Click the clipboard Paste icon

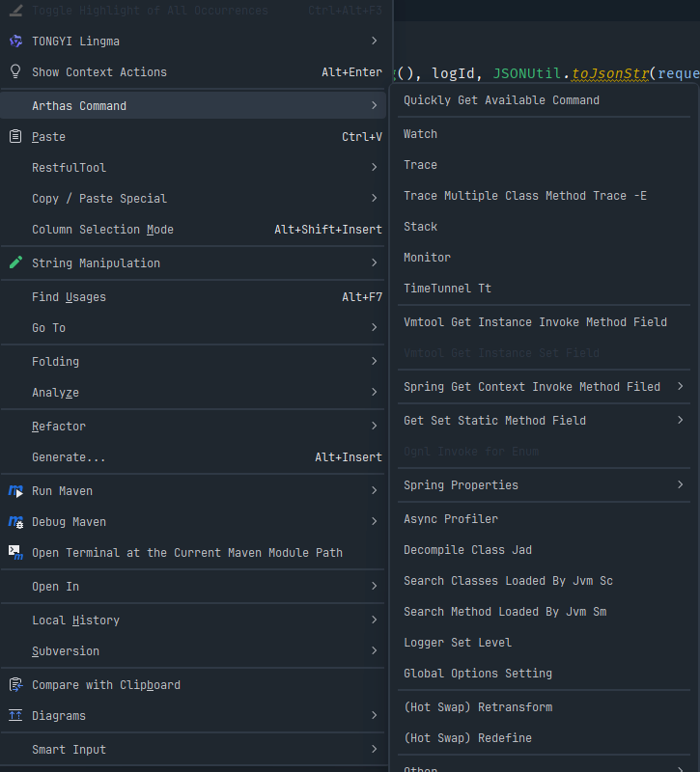[15, 137]
